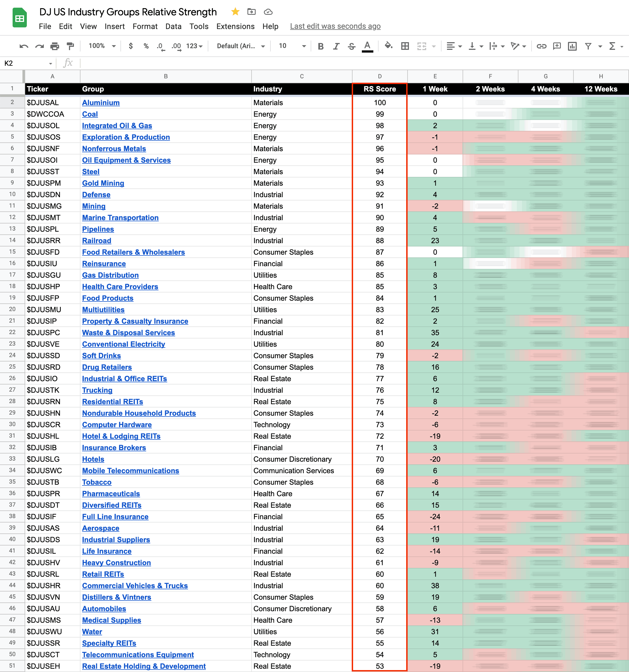This screenshot has width=629, height=672.
Task: Open horizontal align dropdown
Action: tap(454, 46)
